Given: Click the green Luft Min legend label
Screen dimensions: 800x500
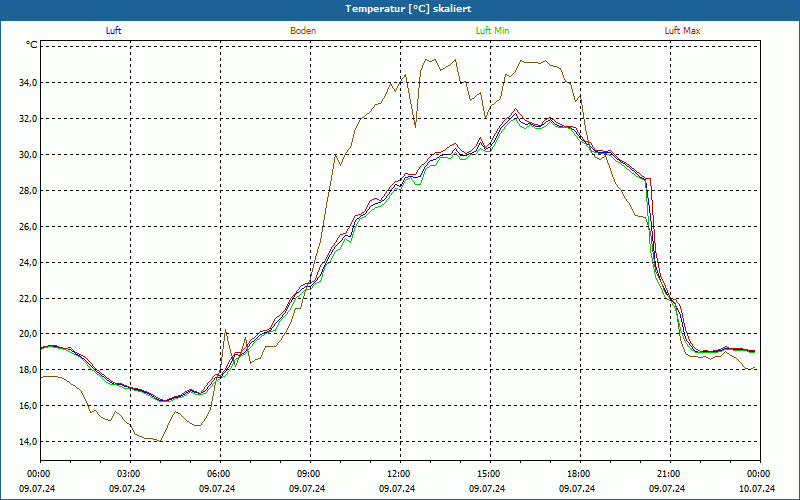Looking at the screenshot, I should coord(492,31).
